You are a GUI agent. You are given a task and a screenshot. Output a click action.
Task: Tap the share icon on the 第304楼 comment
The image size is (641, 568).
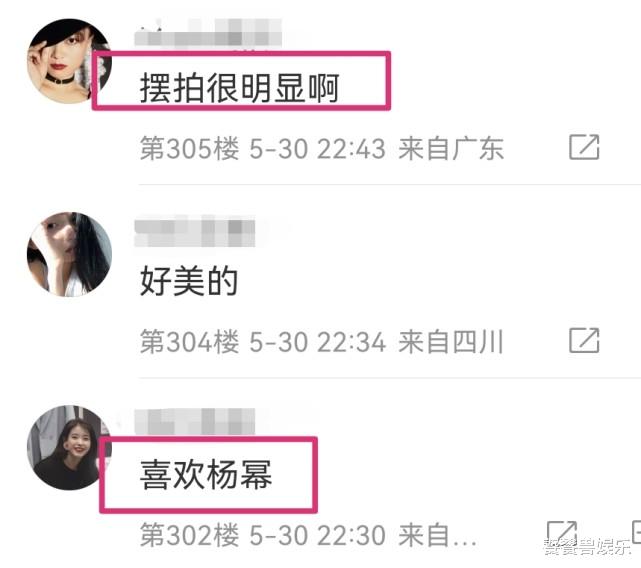(584, 340)
